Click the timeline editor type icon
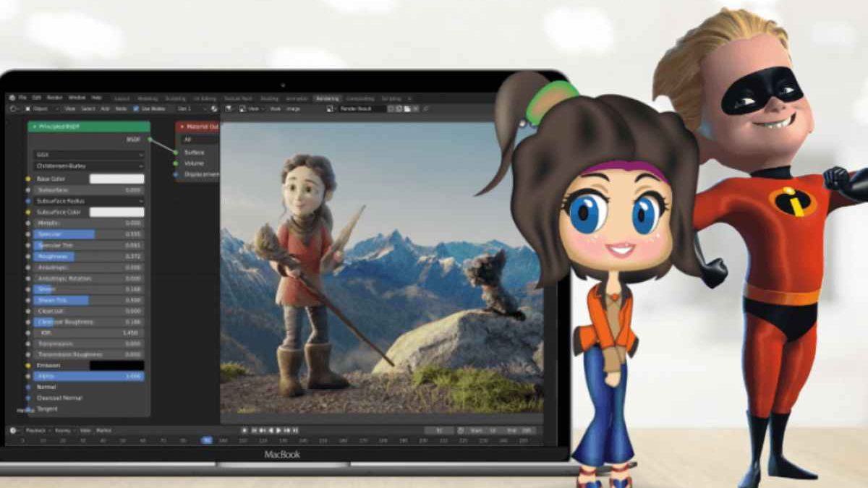 pyautogui.click(x=12, y=430)
